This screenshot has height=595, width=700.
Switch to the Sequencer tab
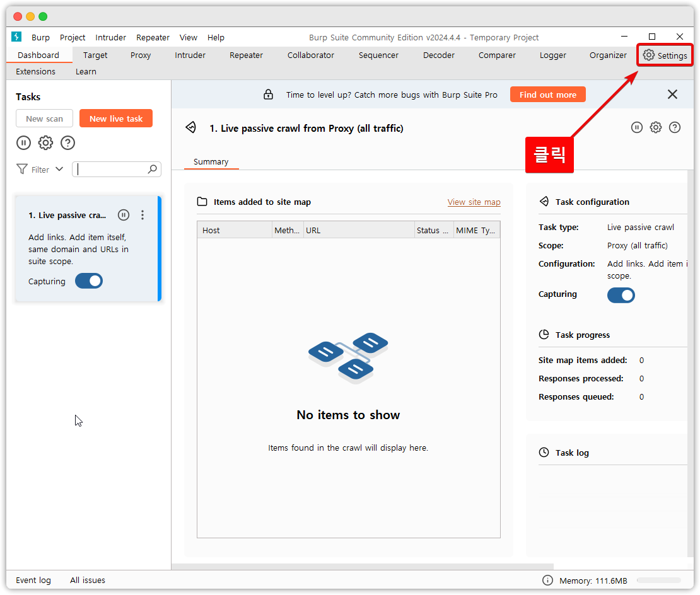pyautogui.click(x=378, y=55)
